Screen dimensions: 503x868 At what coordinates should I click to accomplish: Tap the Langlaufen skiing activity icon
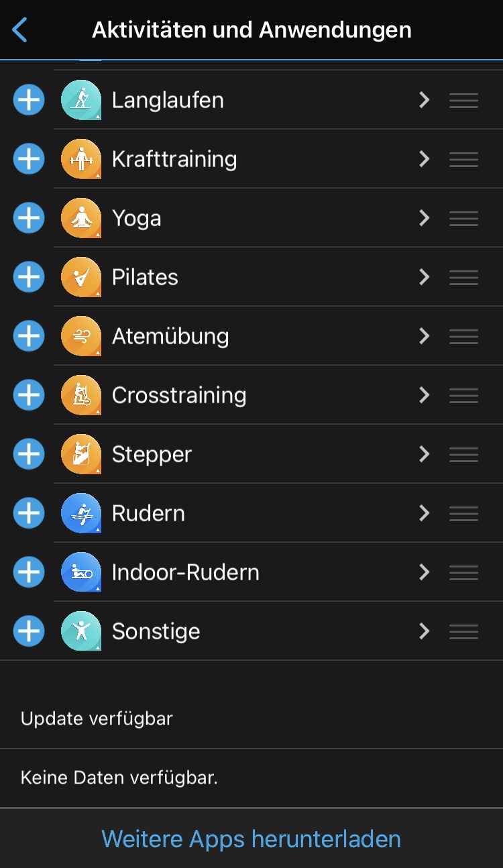[x=80, y=100]
